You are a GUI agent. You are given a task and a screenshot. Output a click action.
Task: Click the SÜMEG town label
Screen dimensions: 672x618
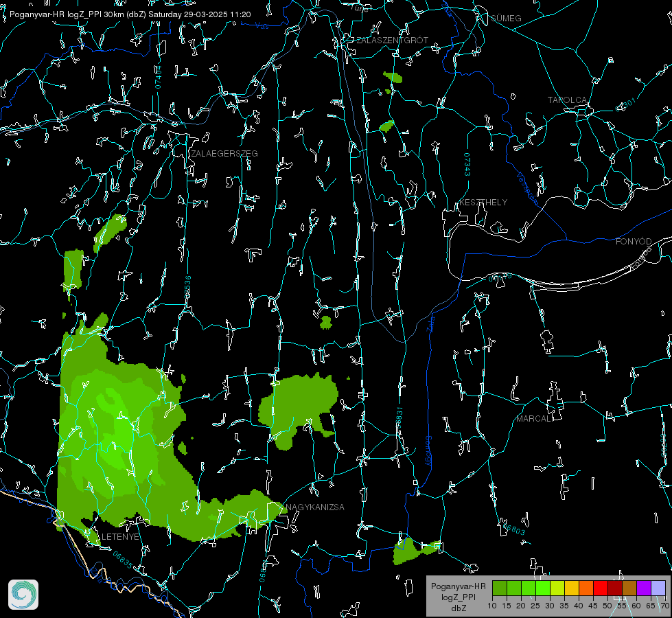point(506,18)
